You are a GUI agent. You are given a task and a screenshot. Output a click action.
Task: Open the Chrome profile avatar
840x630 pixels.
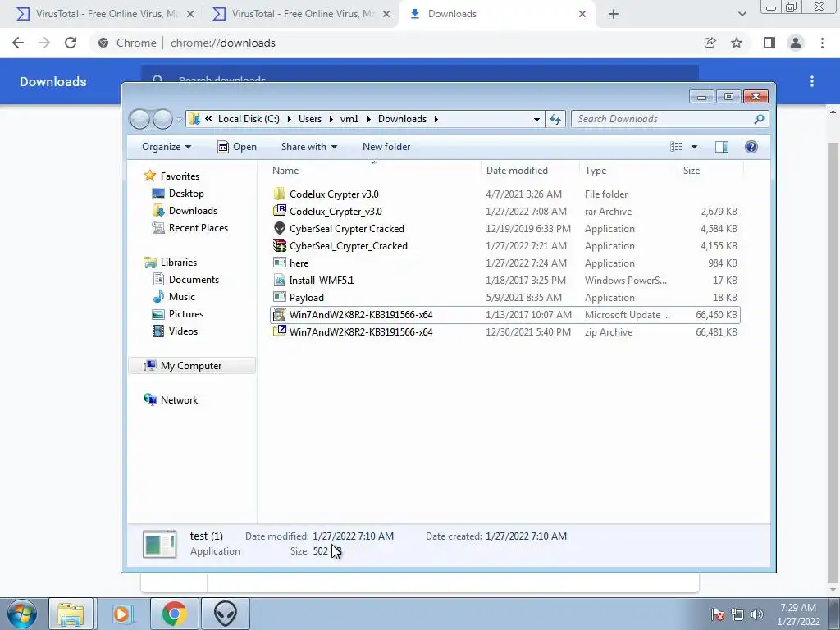796,43
